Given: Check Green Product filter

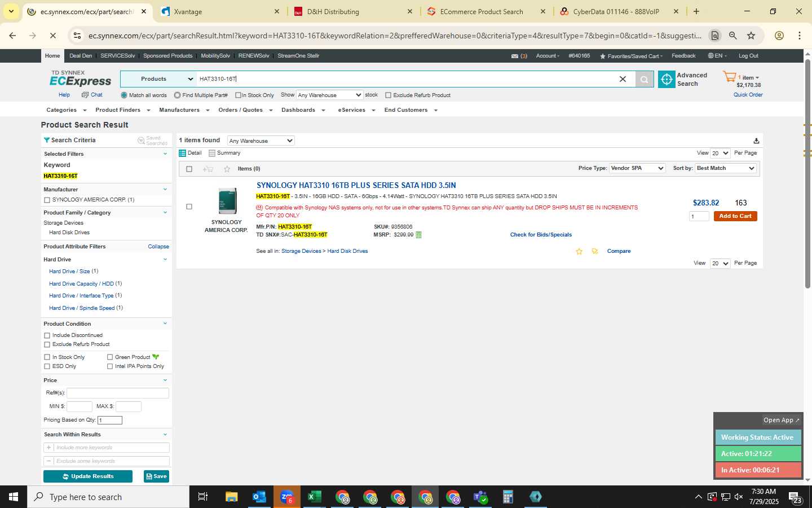Looking at the screenshot, I should 110,357.
